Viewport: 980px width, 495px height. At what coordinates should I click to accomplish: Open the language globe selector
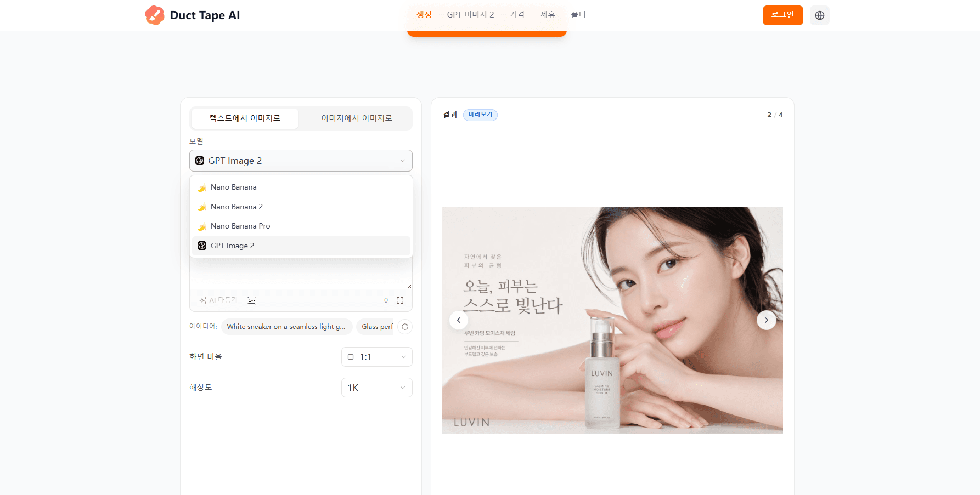820,15
